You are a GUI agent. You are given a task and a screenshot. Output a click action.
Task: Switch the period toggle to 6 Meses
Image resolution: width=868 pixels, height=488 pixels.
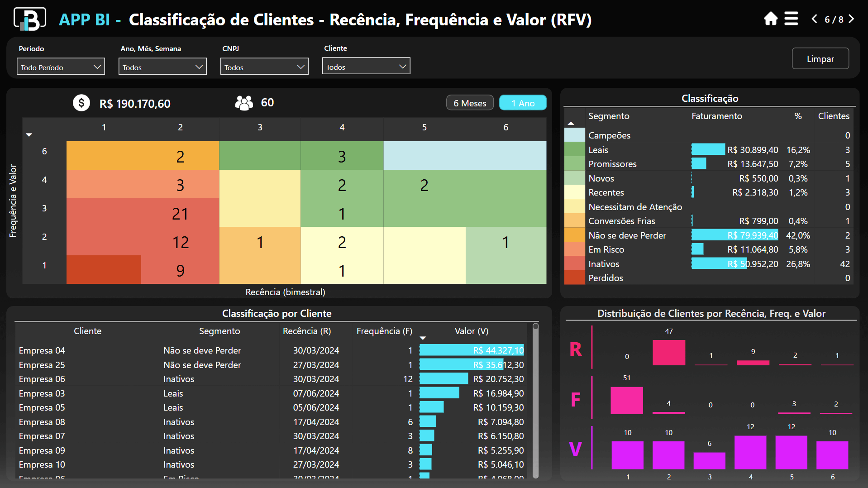469,103
